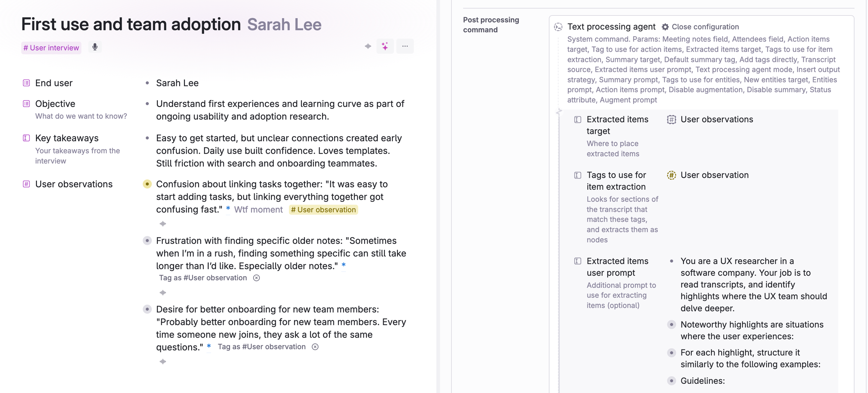Screen dimensions: 868x393
Task: Click yellow bullet of linking tasks observation
Action: (x=147, y=184)
